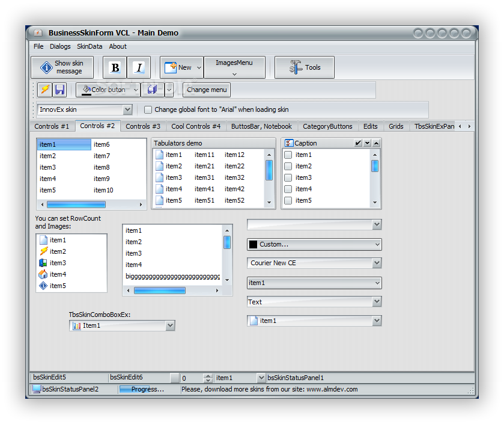The image size is (504, 424).
Task: Open the ImagesMenu dropdown button
Action: tap(234, 67)
